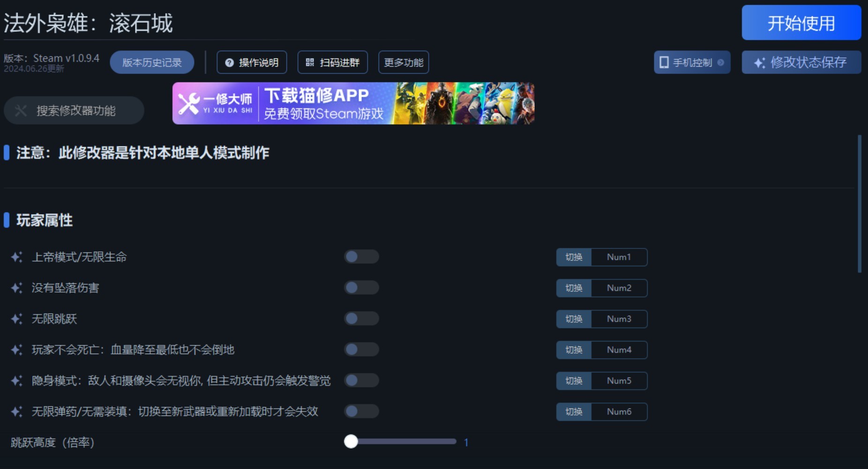Screen dimensions: 868x469
Task: Click sparkle icon beside 没有坠落伤害
Action: (16, 288)
